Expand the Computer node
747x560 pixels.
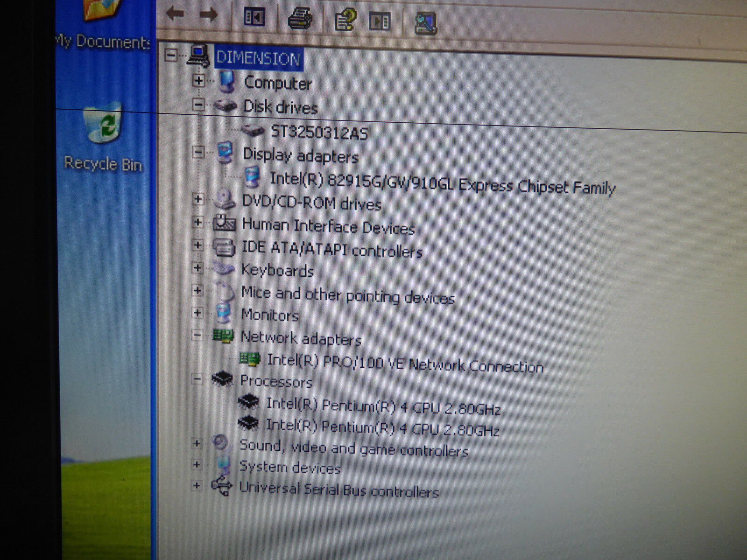pos(199,81)
